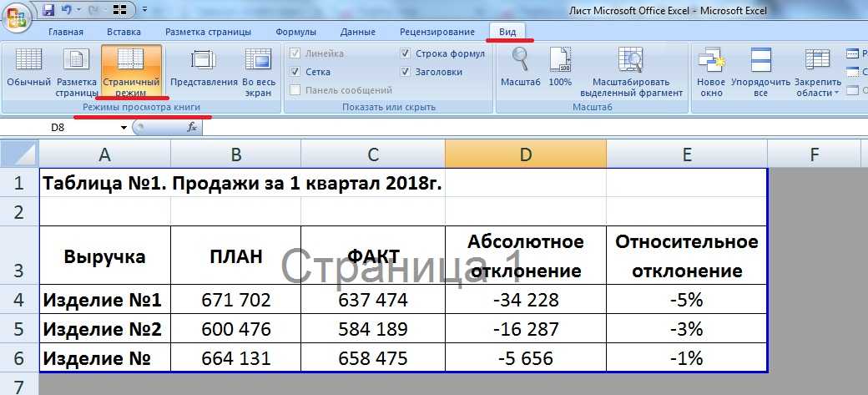Click the Изделие №2 cell
Image resolution: width=868 pixels, height=395 pixels.
pyautogui.click(x=104, y=329)
